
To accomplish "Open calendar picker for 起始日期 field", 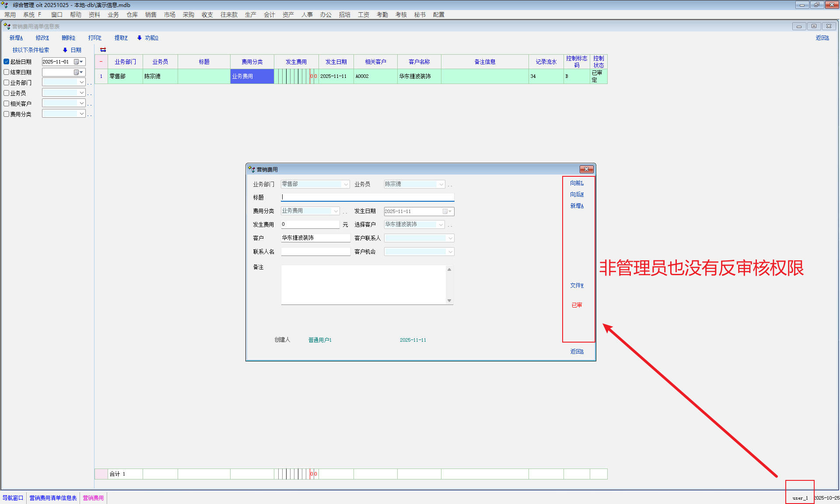I will point(78,62).
